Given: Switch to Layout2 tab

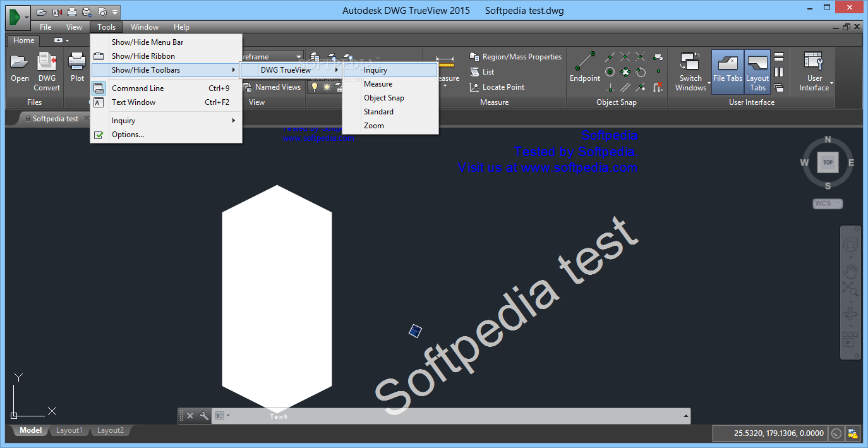Looking at the screenshot, I should tap(111, 430).
